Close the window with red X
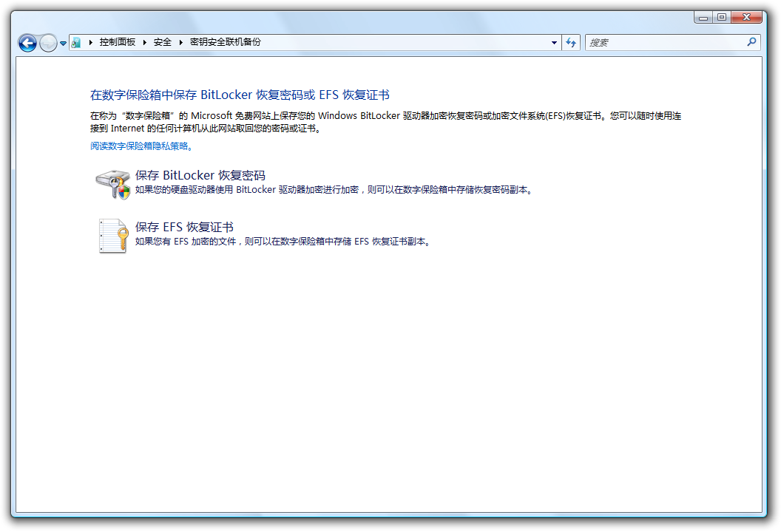 746,18
